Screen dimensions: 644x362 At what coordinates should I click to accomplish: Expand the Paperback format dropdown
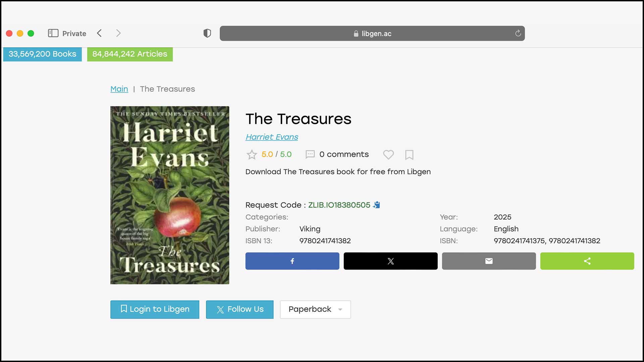315,309
